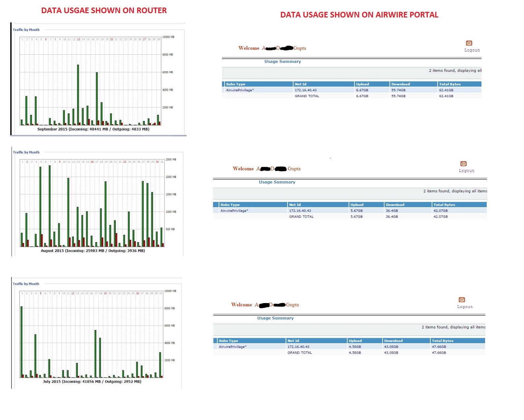The image size is (524, 420).
Task: Click the '36.4GB' cell in the GRAND TOTAL row
Action: pos(392,216)
